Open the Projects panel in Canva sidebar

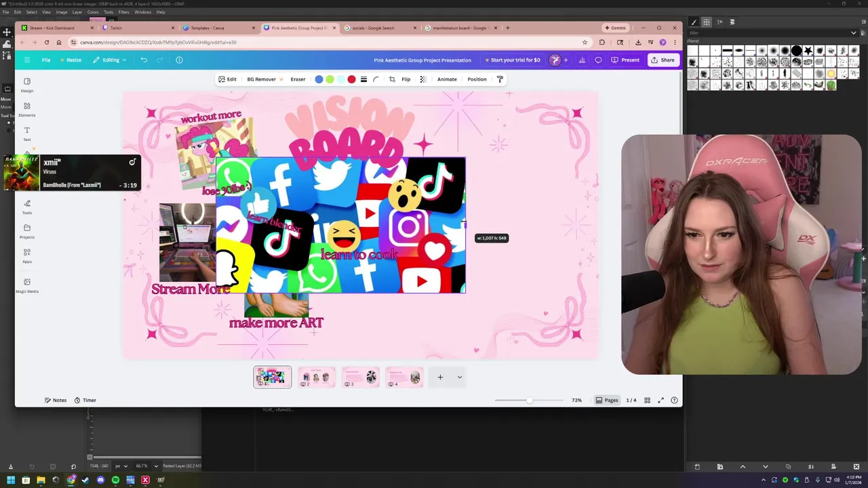point(27,231)
